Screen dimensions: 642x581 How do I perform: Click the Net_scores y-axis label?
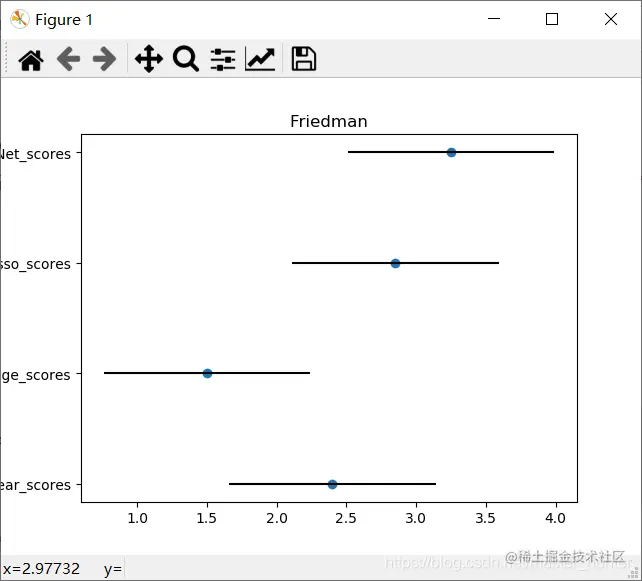click(x=35, y=154)
